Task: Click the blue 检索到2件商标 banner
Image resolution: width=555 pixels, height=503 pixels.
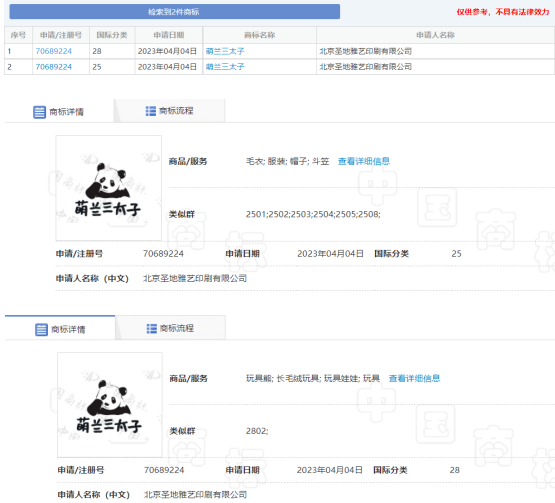Action: coord(174,12)
